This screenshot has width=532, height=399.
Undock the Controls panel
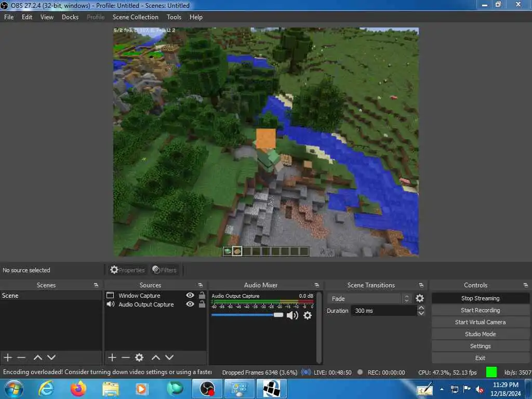point(526,285)
